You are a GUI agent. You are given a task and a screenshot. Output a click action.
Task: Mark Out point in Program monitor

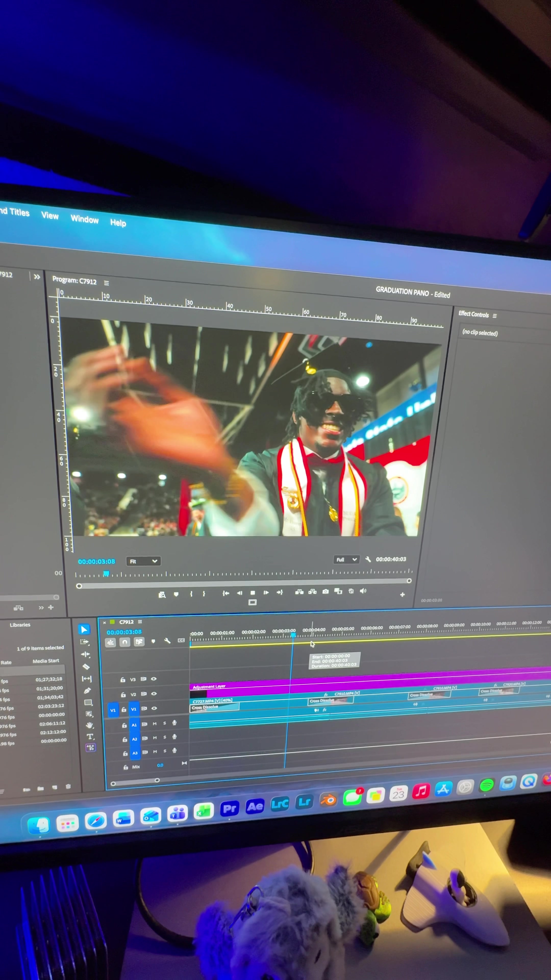204,593
